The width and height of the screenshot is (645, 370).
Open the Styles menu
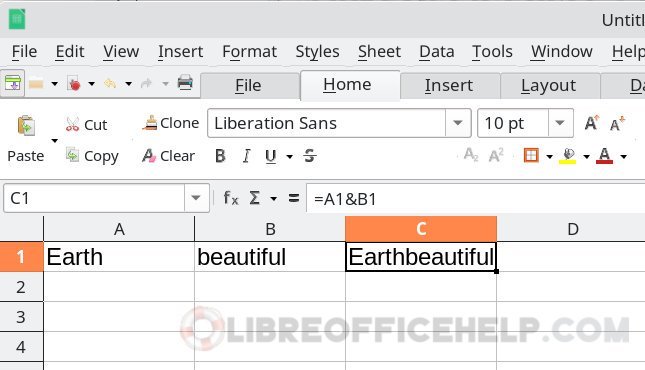[x=317, y=51]
